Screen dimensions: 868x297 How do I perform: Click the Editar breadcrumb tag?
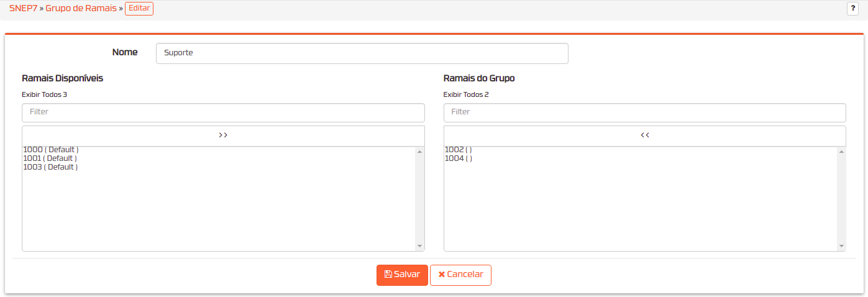(x=139, y=9)
